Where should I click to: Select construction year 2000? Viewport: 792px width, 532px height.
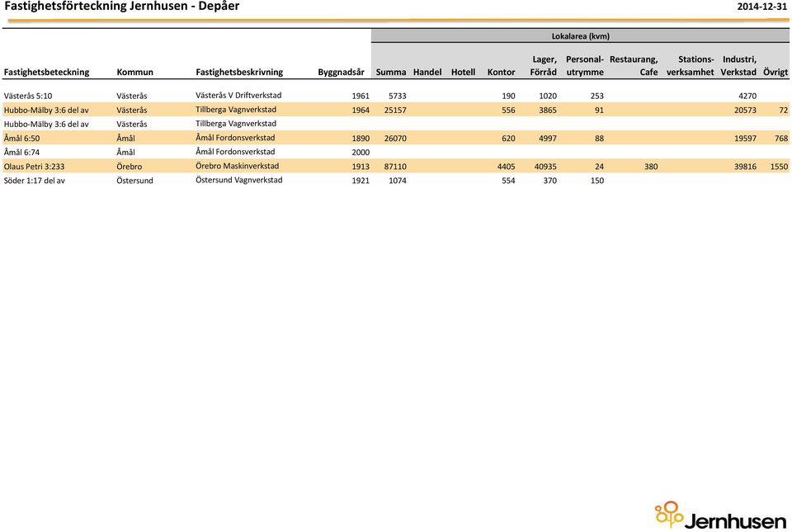coord(361,153)
